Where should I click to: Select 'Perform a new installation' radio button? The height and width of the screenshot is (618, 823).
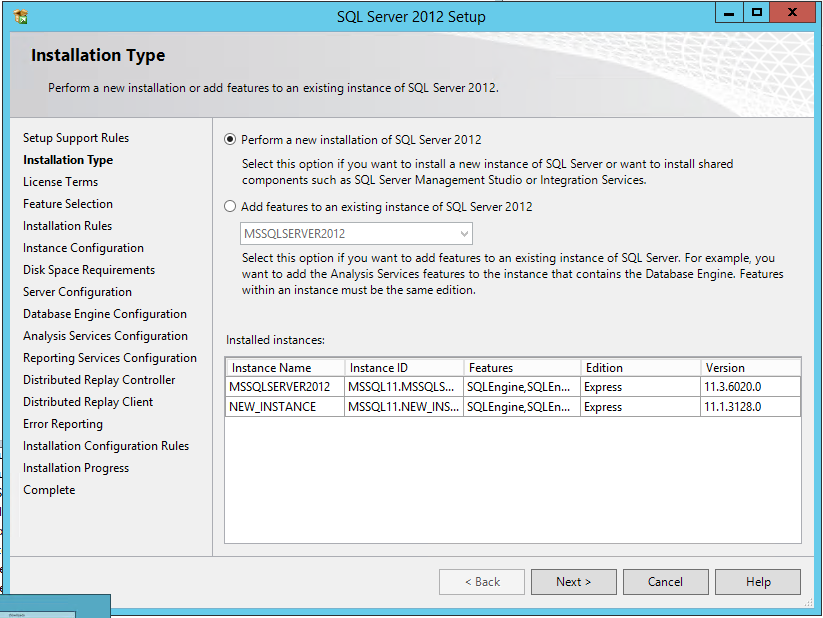[x=231, y=140]
